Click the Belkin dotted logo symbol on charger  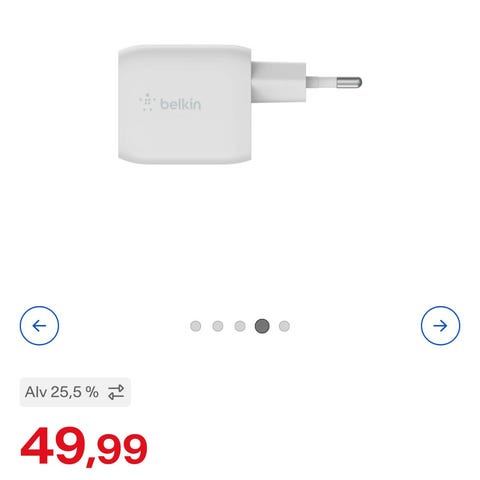pyautogui.click(x=147, y=102)
